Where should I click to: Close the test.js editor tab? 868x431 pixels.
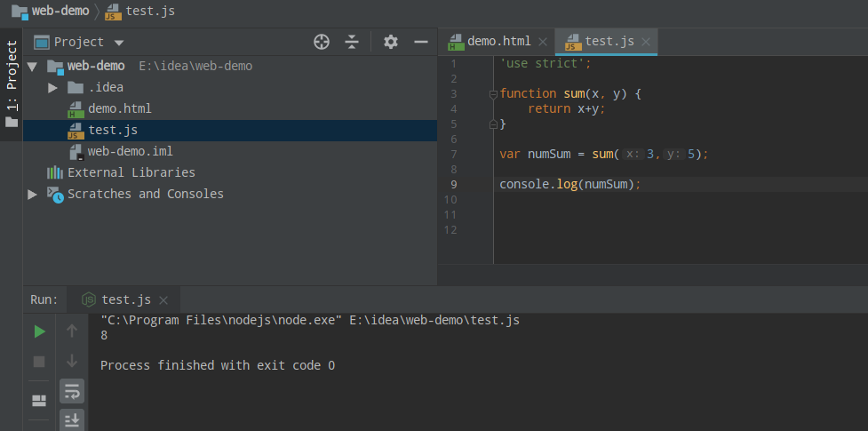tap(646, 42)
